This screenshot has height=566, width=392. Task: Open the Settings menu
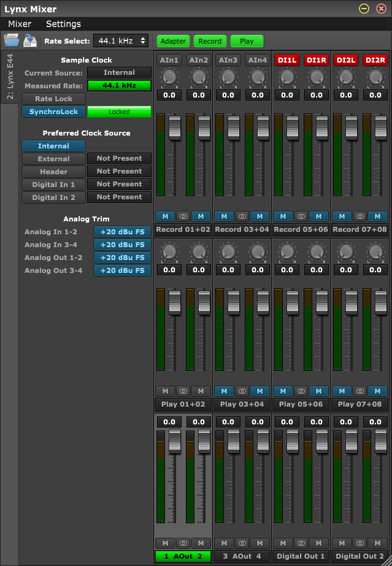[x=63, y=24]
